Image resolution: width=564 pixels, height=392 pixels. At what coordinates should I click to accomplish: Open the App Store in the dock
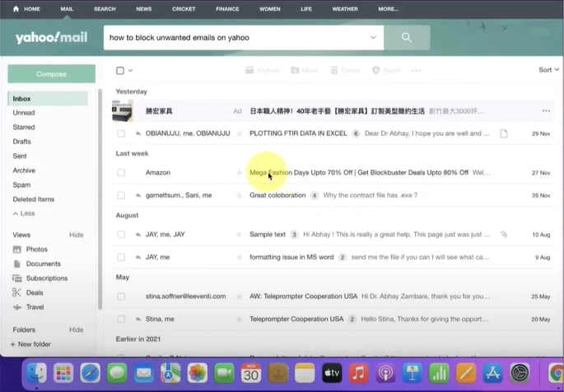(492, 373)
